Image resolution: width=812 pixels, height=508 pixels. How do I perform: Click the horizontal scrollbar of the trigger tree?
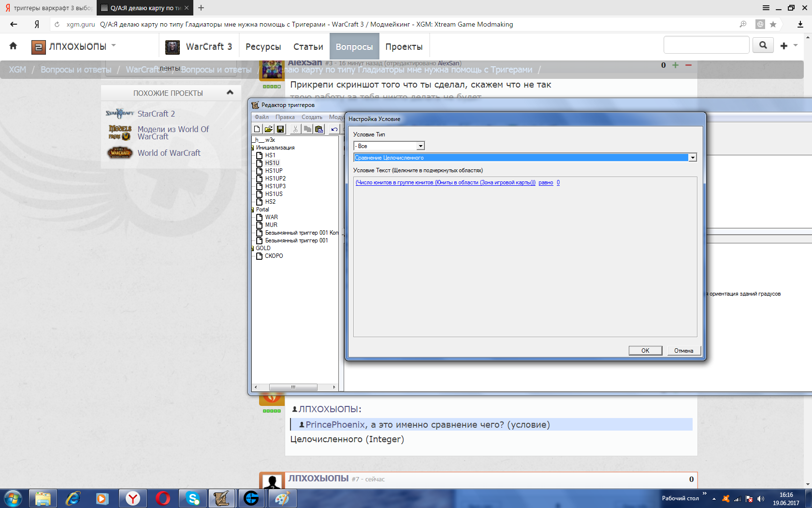[293, 387]
